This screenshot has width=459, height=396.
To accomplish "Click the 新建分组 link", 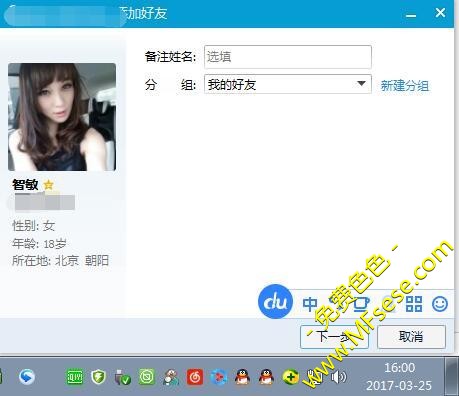I will click(x=405, y=86).
